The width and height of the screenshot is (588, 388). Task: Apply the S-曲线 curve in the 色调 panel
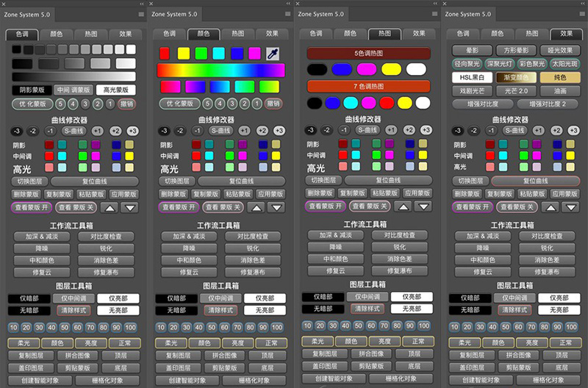pos(73,132)
